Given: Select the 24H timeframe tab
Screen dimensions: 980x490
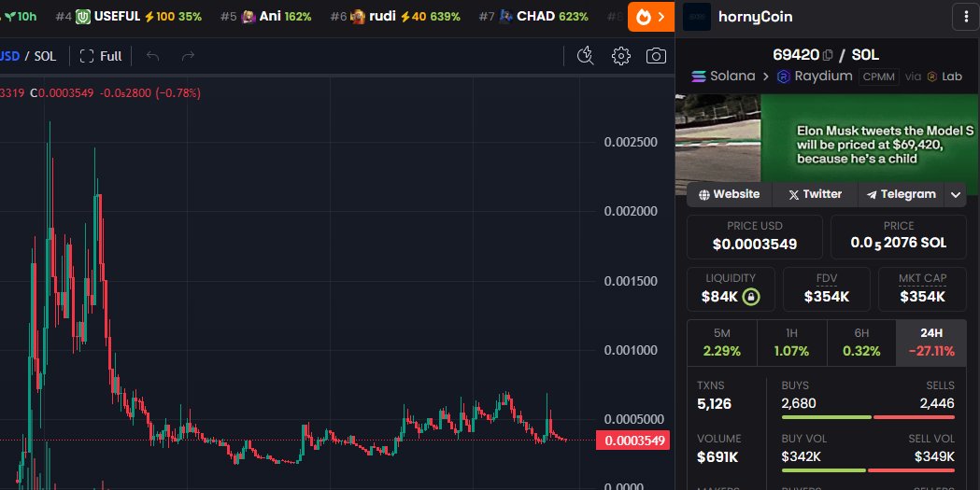Looking at the screenshot, I should [931, 343].
